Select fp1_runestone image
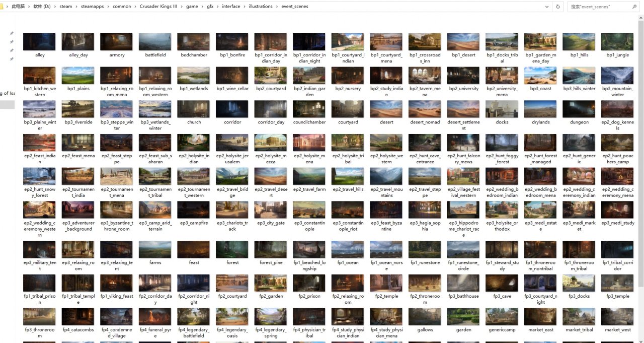The height and width of the screenshot is (343, 644). pos(425,249)
